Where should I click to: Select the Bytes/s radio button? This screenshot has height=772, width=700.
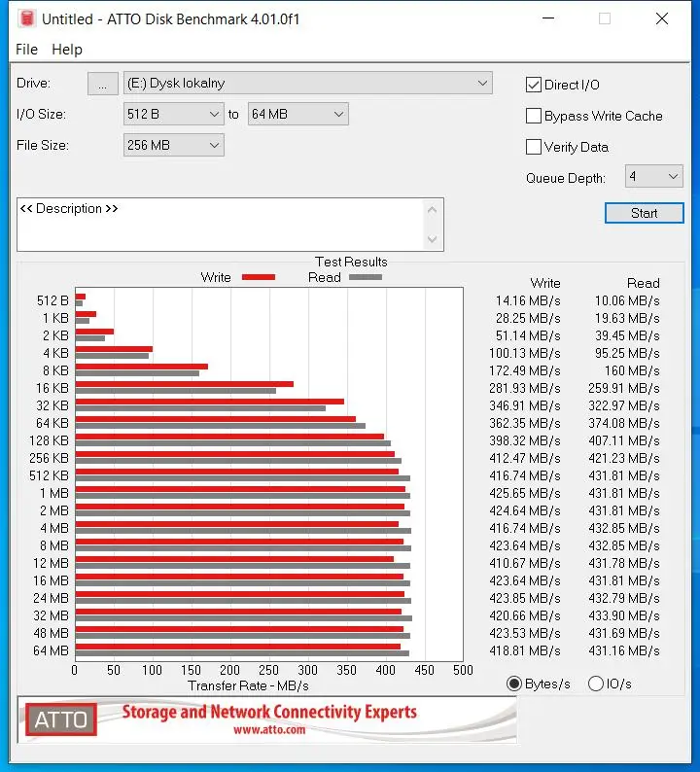point(514,684)
